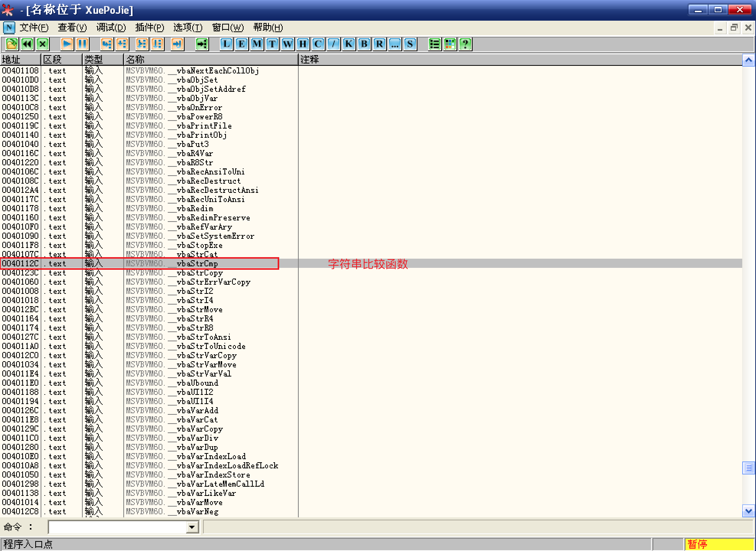Viewport: 756px width, 551px height.
Task: Sort list by 地址 column header
Action: click(20, 59)
